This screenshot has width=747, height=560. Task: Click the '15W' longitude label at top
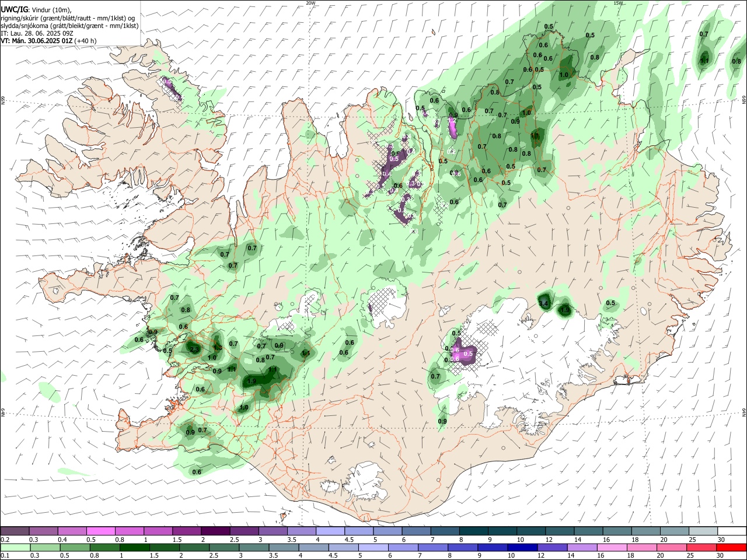618,3
